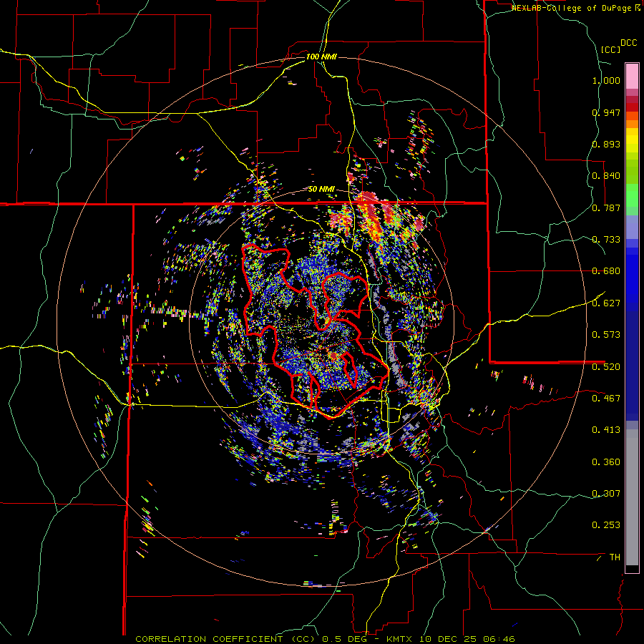Click the 0.947 scale value
Image resolution: width=644 pixels, height=644 pixels.
606,112
